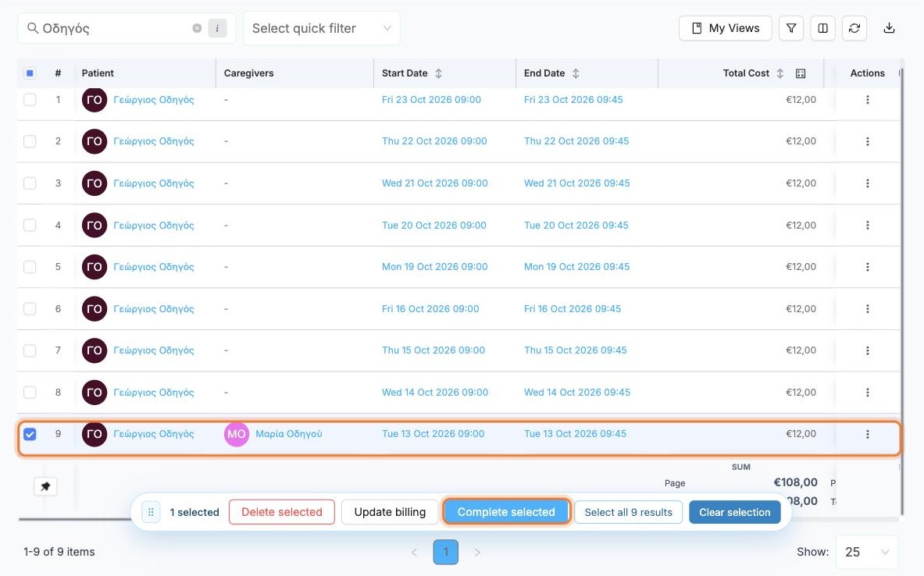Open actions menu for the Tue 13 Oct row
The image size is (924, 576).
868,434
